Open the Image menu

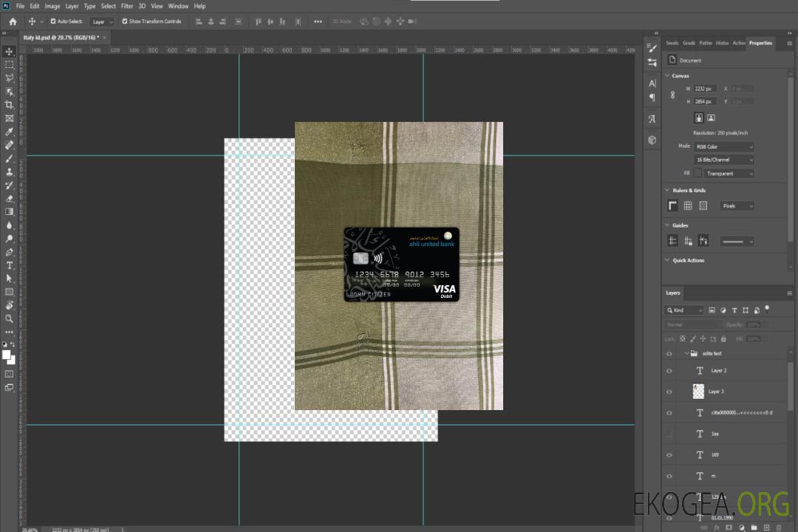(x=52, y=6)
